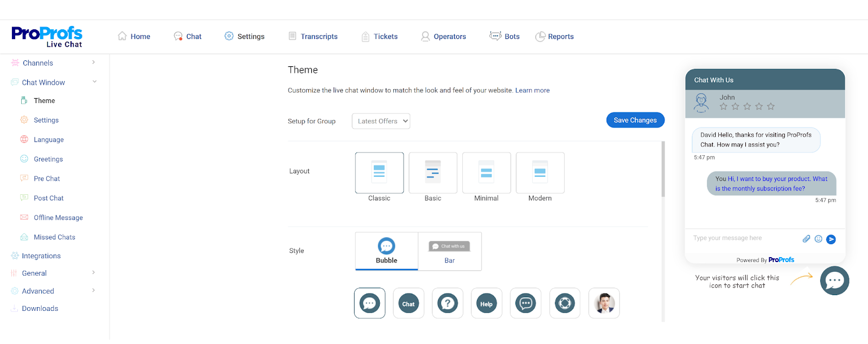Click the Tickets clipboard icon

[366, 36]
